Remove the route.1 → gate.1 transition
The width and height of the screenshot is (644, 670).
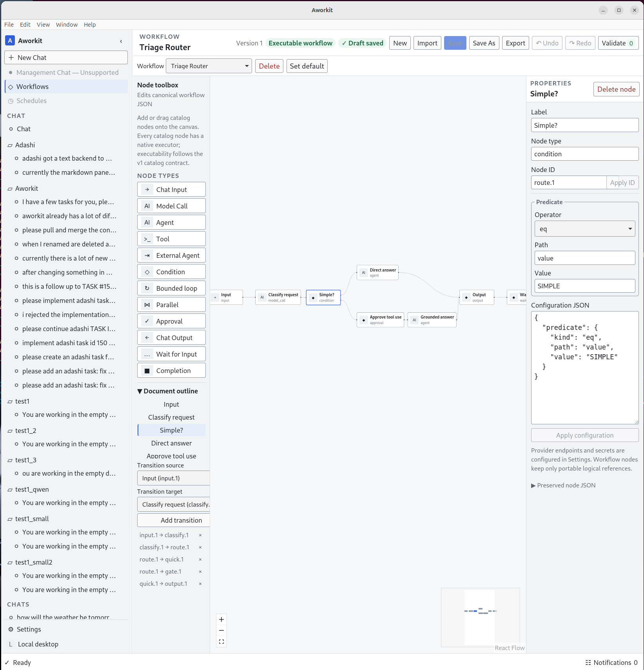[200, 572]
